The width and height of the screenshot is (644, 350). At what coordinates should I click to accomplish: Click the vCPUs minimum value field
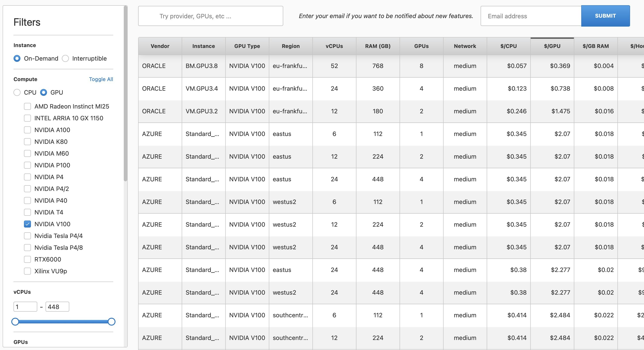click(x=25, y=307)
